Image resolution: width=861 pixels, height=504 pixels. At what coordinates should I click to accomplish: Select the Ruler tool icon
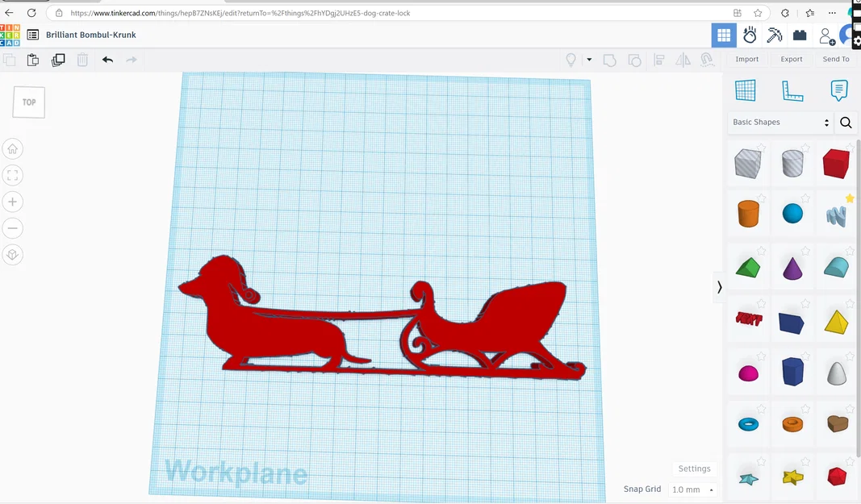pyautogui.click(x=792, y=90)
